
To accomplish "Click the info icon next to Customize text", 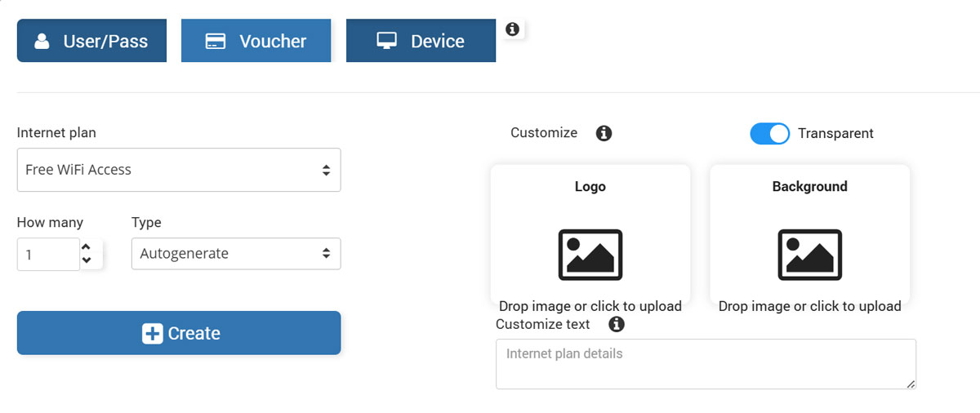I will pos(617,325).
